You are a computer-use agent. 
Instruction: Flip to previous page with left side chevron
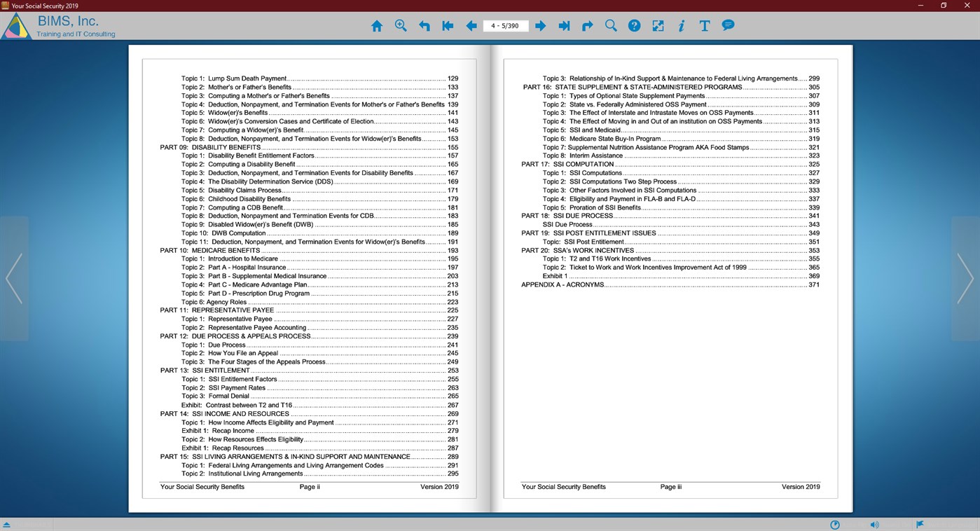tap(14, 278)
